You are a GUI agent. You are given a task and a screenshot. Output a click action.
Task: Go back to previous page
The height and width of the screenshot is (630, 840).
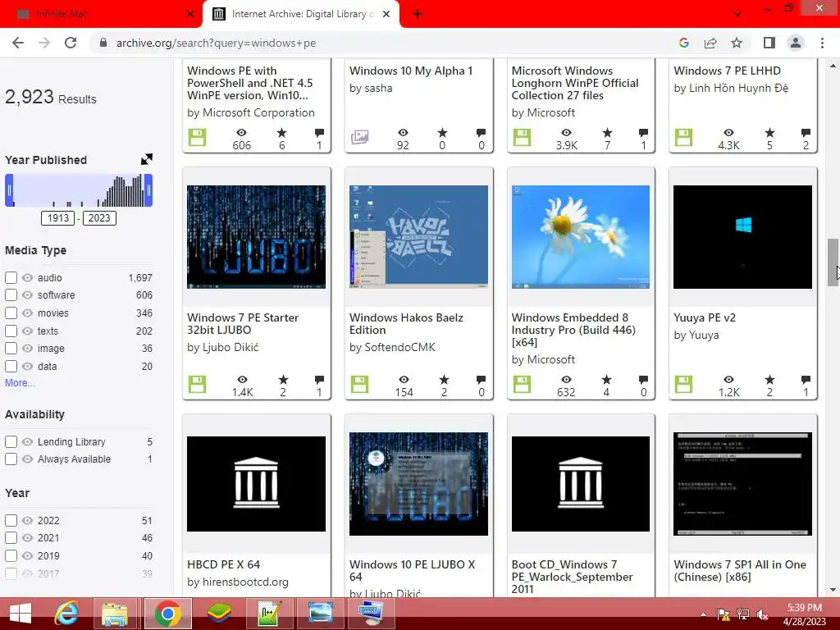[18, 43]
